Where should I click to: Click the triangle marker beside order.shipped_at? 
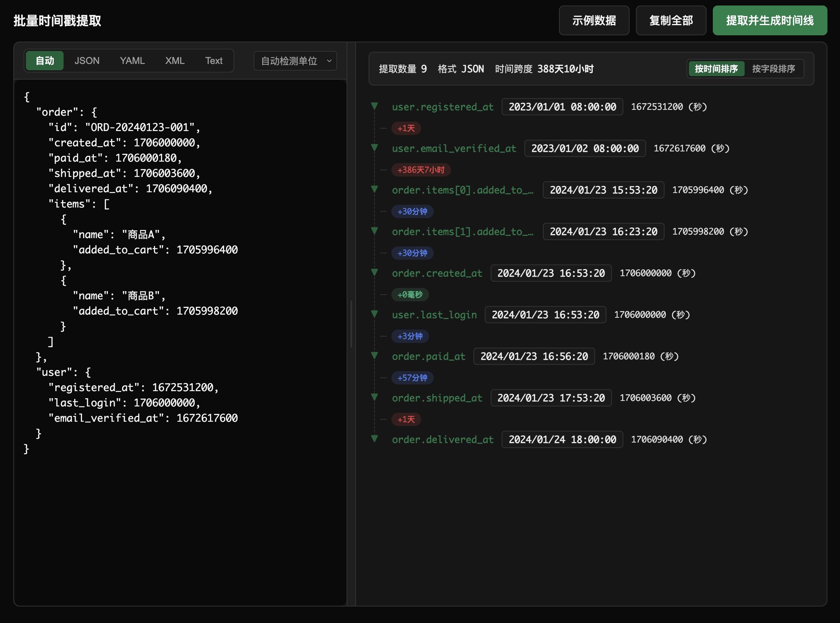click(x=374, y=397)
